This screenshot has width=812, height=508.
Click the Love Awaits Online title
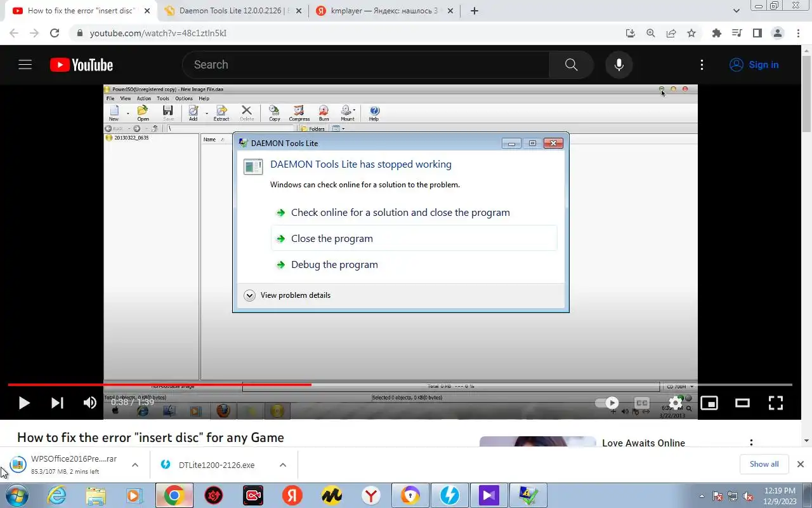point(643,443)
